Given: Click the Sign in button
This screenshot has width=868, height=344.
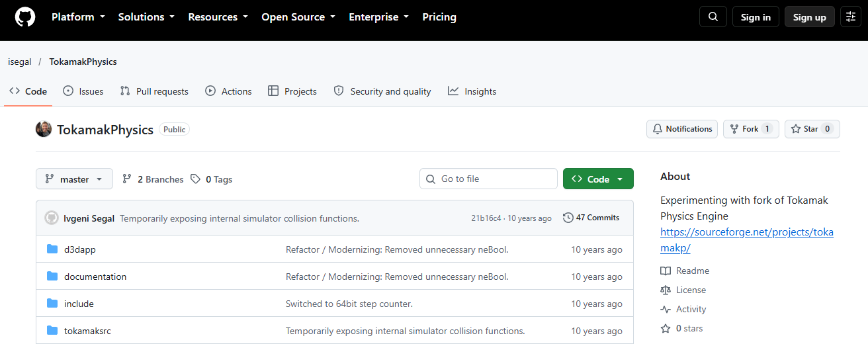Looking at the screenshot, I should pos(756,17).
